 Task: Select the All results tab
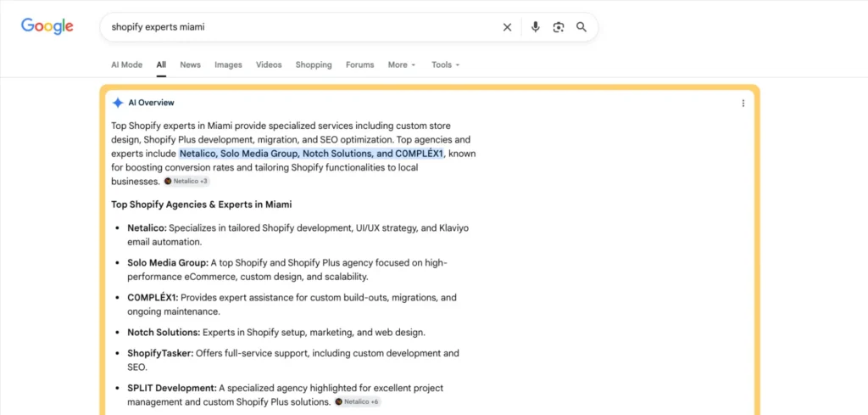pos(161,64)
